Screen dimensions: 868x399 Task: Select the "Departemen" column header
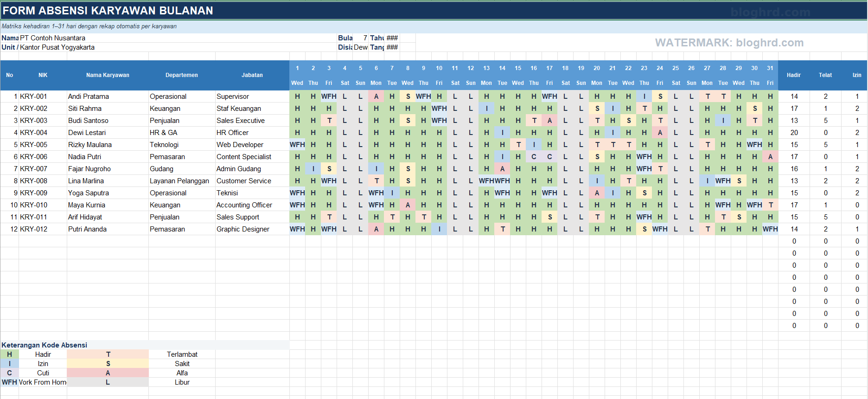click(182, 75)
